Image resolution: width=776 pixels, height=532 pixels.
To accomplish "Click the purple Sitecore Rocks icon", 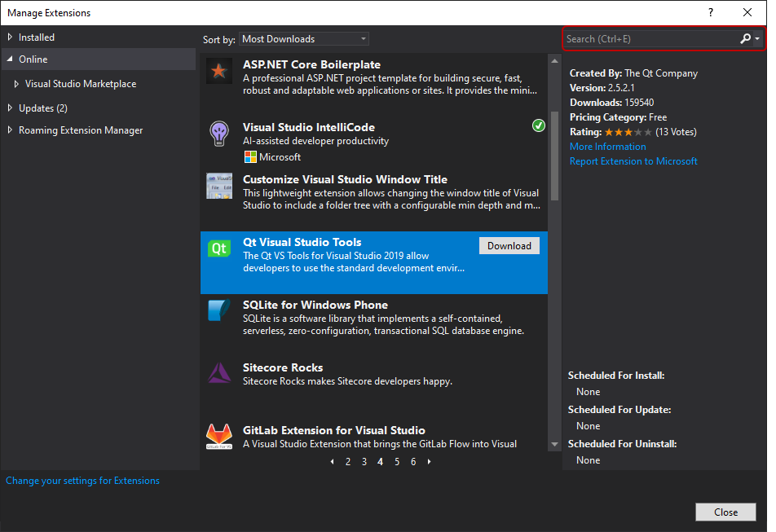I will coord(218,373).
